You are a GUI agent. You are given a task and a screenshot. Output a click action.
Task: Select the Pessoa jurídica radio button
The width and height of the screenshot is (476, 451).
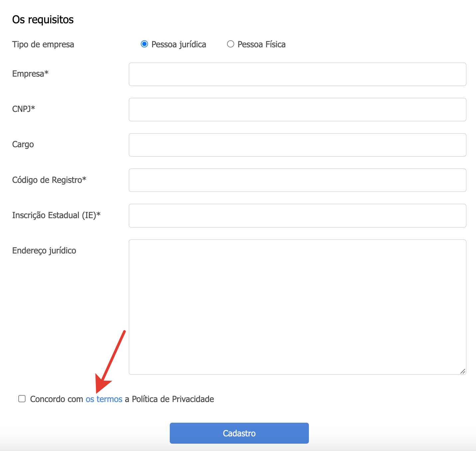(144, 44)
